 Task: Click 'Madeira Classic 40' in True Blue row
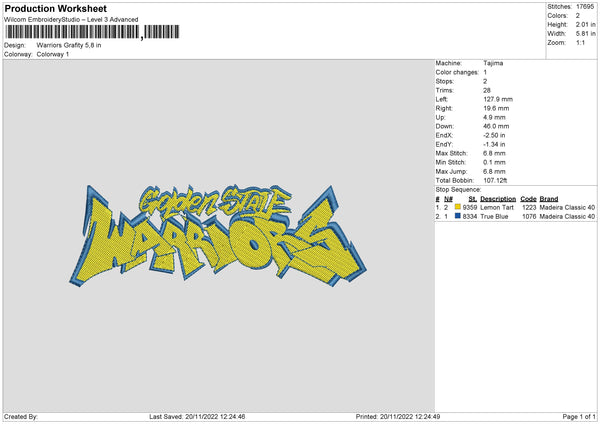[x=567, y=217]
